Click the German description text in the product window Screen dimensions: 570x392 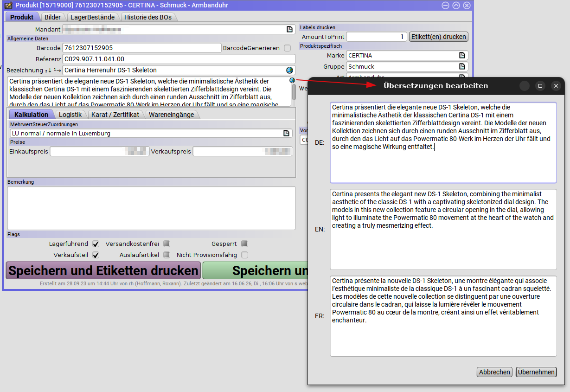click(x=148, y=92)
